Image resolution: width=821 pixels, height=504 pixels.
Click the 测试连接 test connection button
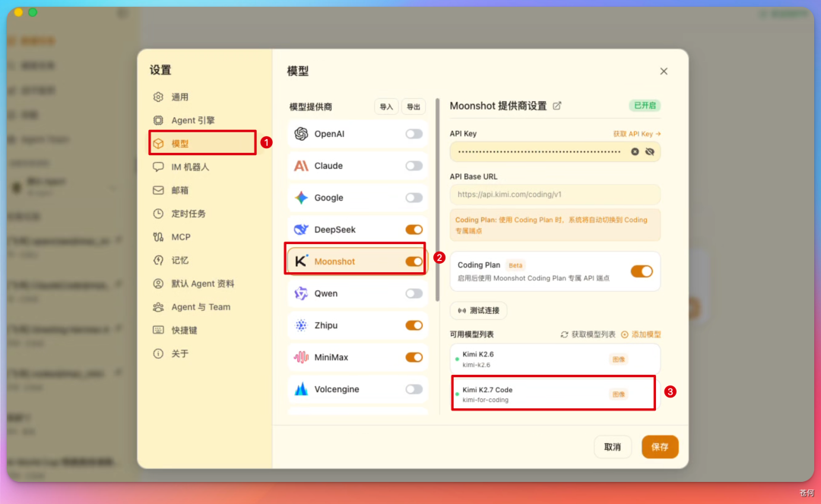pyautogui.click(x=479, y=311)
